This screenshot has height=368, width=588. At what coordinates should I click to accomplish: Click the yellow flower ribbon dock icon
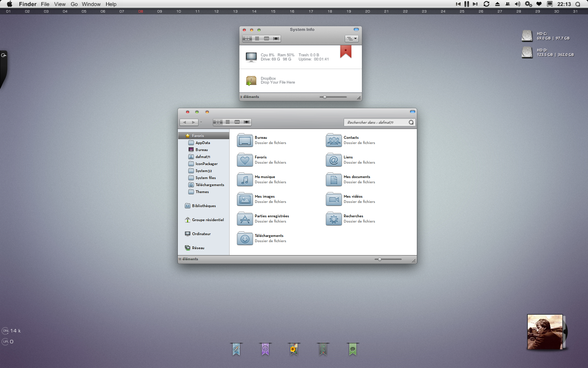coord(294,349)
